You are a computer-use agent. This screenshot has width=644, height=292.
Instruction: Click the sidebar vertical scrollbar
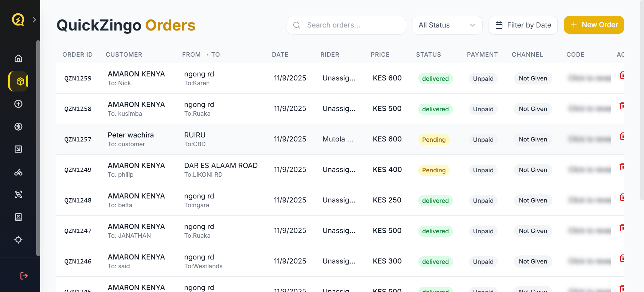click(38, 148)
